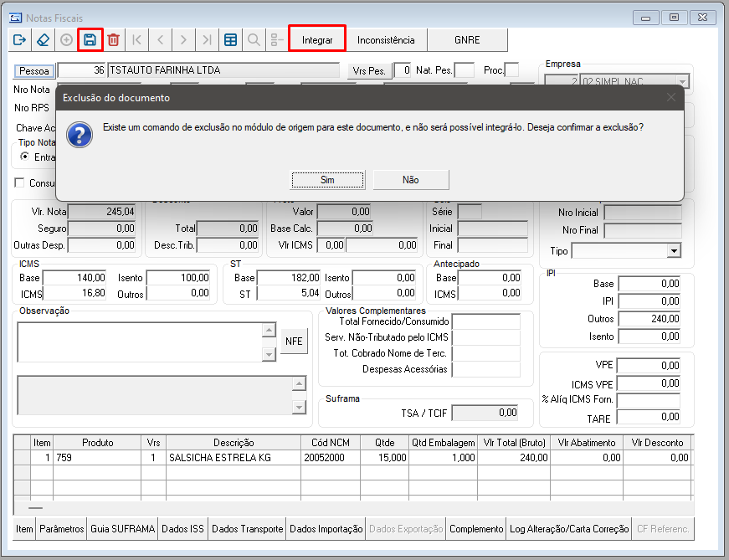Click the Cód NCM cell 20052000
Screen dimensions: 729x560
[x=331, y=458]
